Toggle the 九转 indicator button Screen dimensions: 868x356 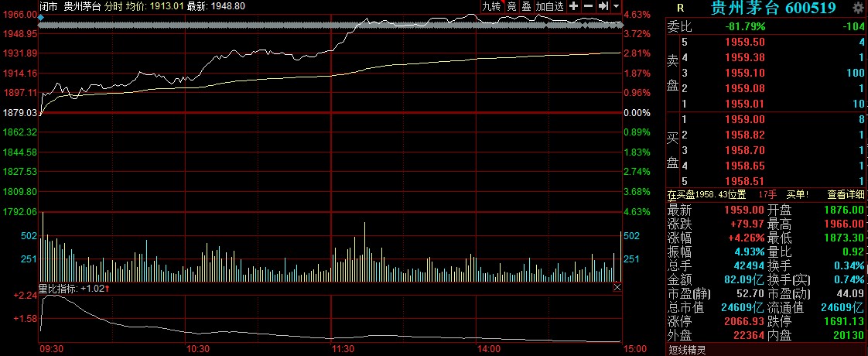491,6
